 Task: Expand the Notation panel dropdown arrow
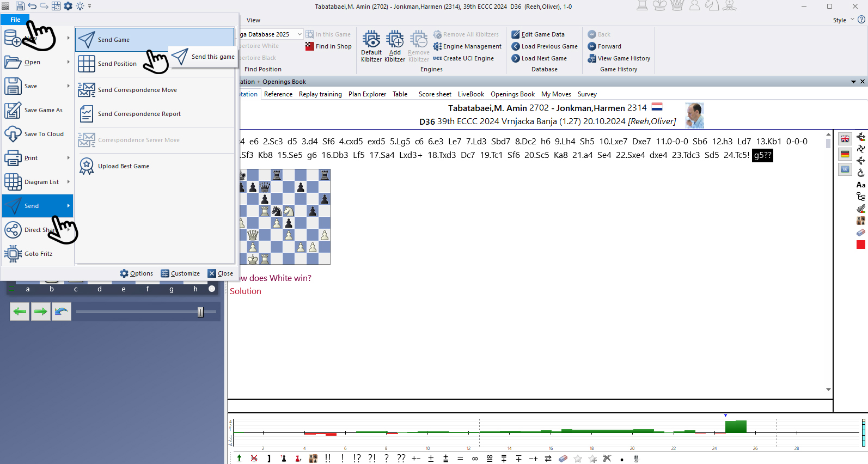[x=853, y=82]
